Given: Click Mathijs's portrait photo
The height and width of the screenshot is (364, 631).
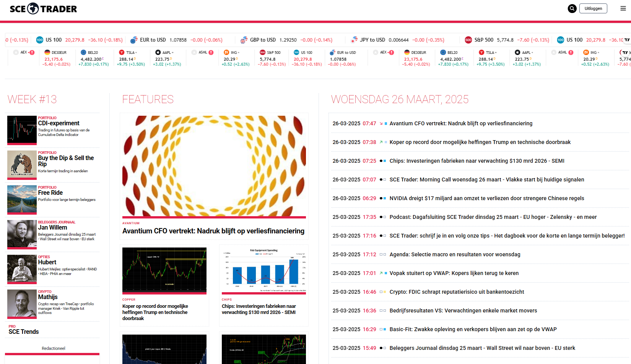Looking at the screenshot, I should 22,304.
